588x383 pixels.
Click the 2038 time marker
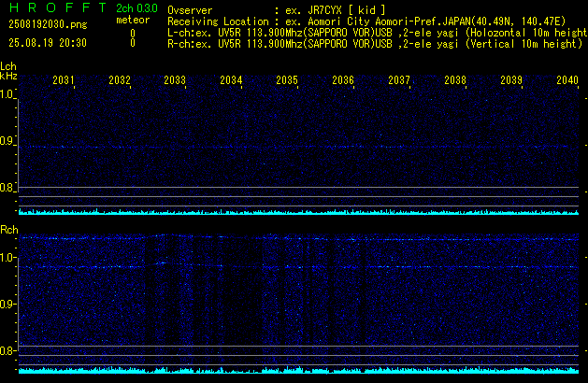click(x=455, y=80)
